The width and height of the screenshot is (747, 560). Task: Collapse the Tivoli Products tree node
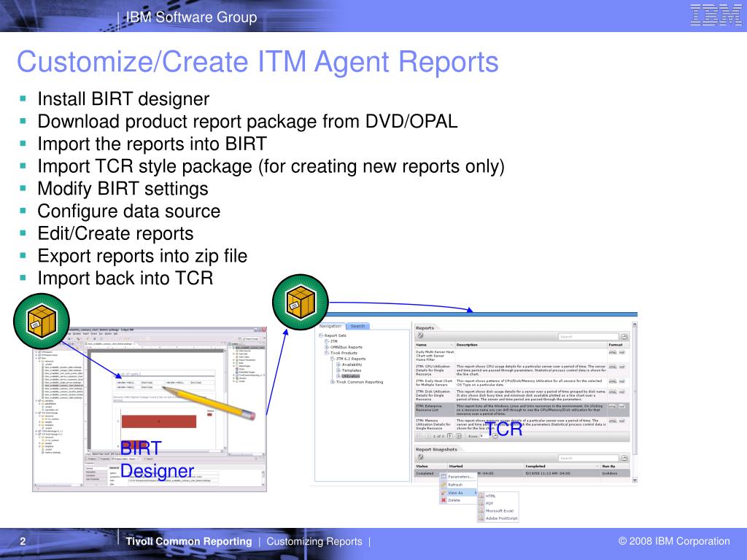(327, 353)
